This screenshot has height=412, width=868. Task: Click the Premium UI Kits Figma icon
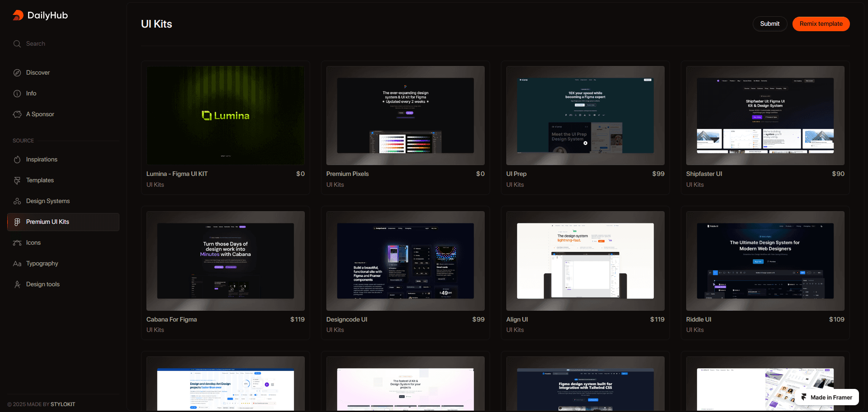(x=17, y=222)
